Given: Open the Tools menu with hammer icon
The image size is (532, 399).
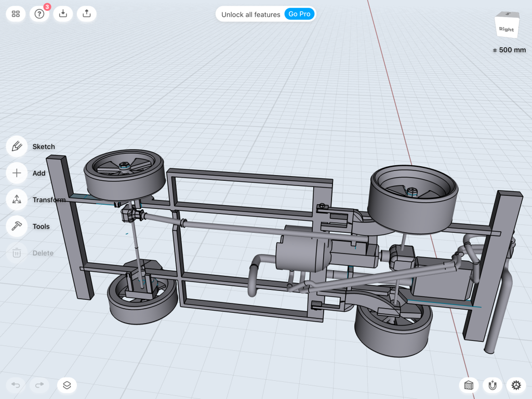Looking at the screenshot, I should tap(17, 226).
